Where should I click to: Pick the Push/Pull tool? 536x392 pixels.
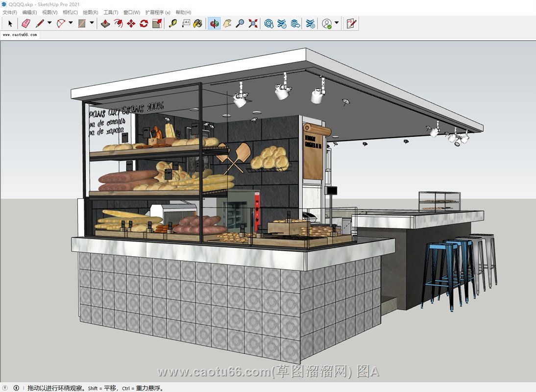point(105,23)
